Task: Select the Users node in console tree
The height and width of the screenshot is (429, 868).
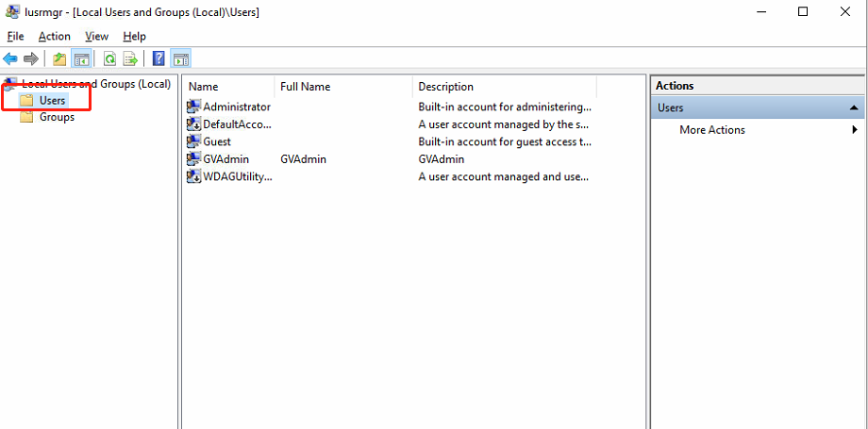Action: 52,101
